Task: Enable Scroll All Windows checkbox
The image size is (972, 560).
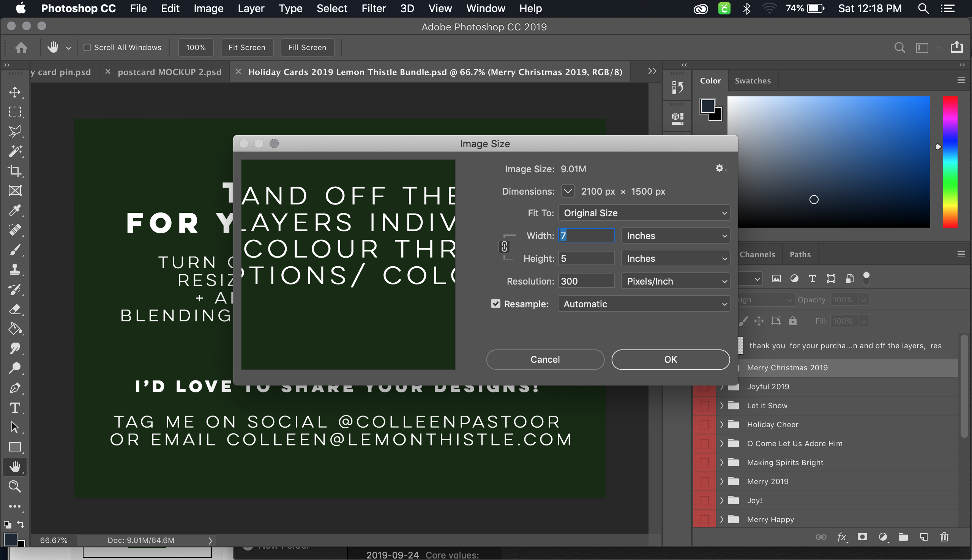Action: click(87, 47)
